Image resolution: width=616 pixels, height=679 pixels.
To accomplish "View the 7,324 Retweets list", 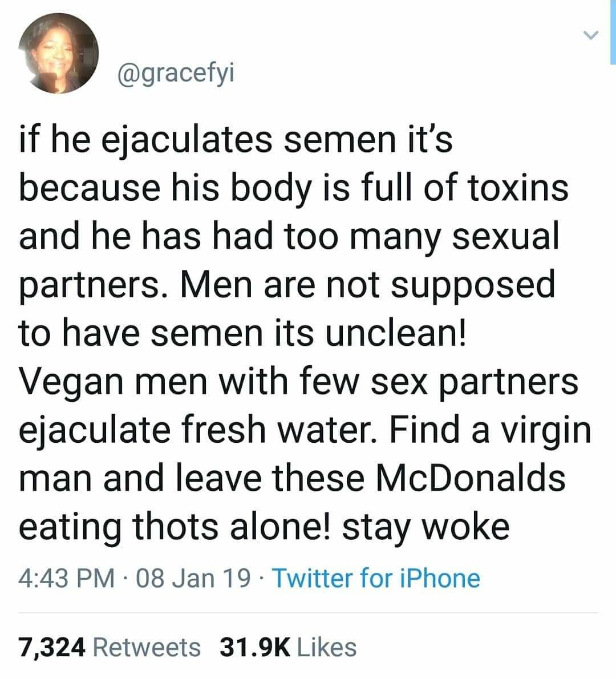I will click(x=110, y=648).
